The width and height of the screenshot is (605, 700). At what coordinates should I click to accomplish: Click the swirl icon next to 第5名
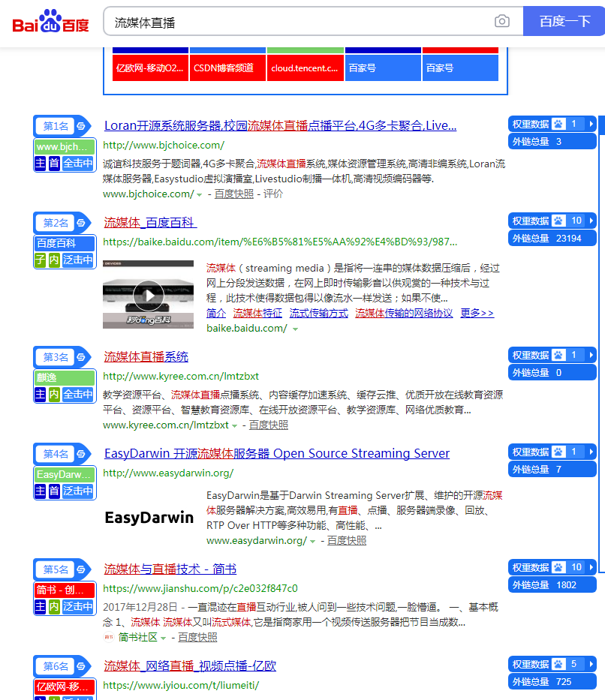click(81, 569)
